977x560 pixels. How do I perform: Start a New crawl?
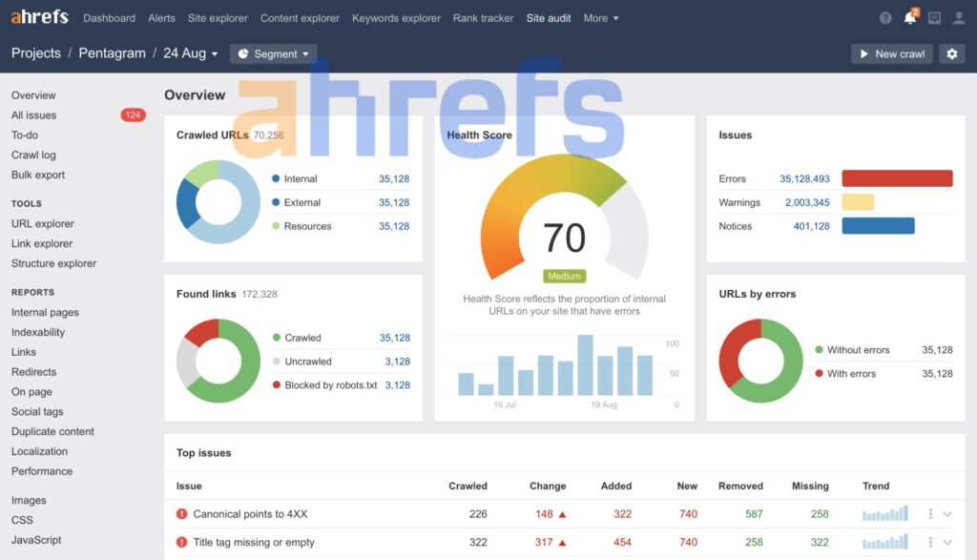coord(891,53)
